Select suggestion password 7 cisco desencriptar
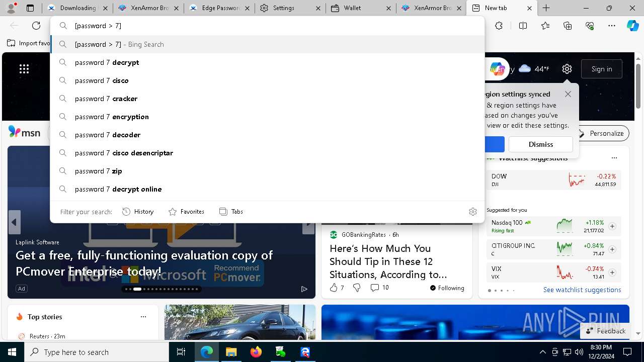644x362 pixels. point(267,153)
